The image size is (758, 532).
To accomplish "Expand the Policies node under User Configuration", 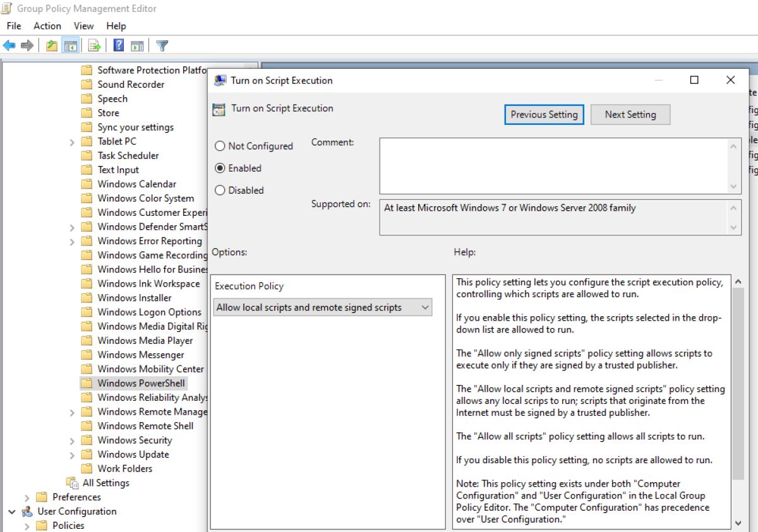I will pos(27,526).
